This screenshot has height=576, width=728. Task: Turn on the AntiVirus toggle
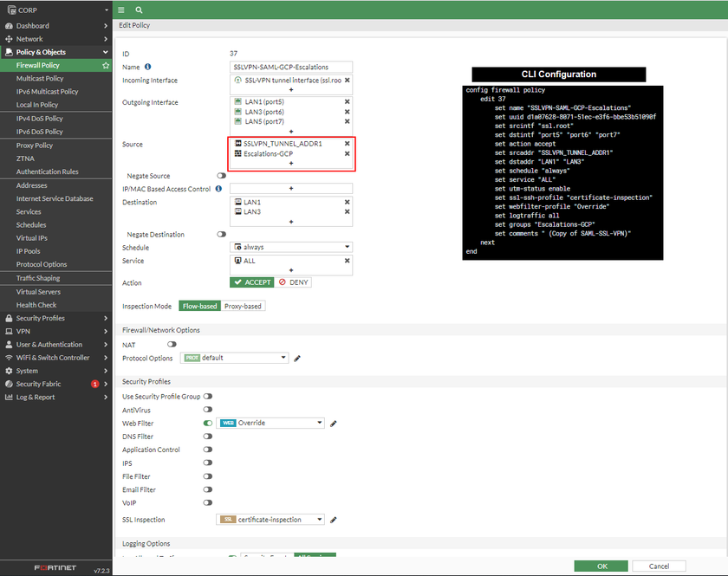[208, 410]
